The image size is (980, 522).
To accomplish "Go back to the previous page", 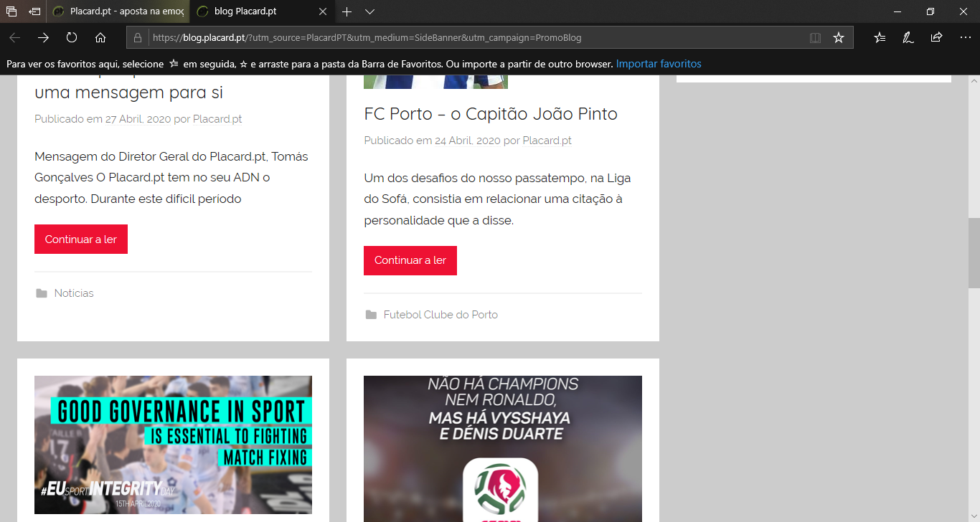I will [15, 37].
